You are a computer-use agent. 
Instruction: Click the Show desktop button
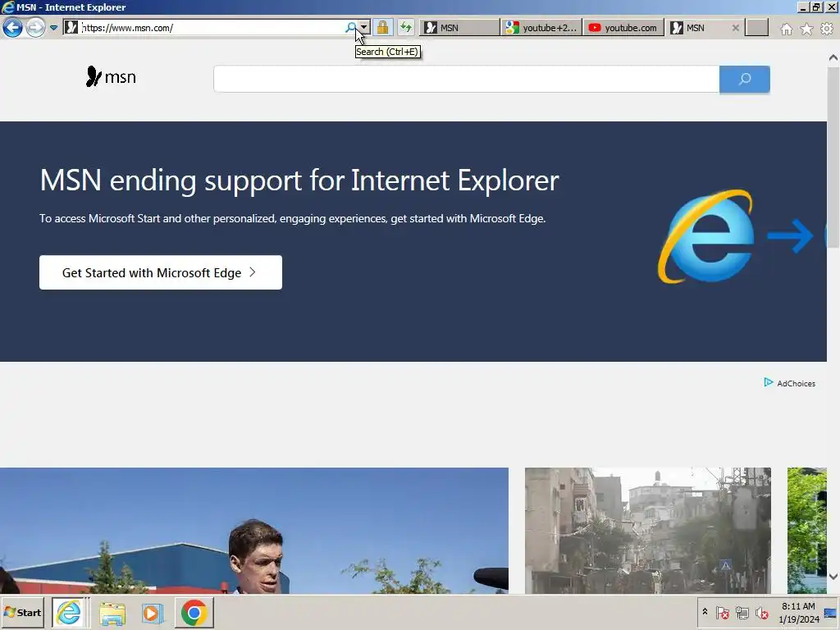pyautogui.click(x=831, y=613)
